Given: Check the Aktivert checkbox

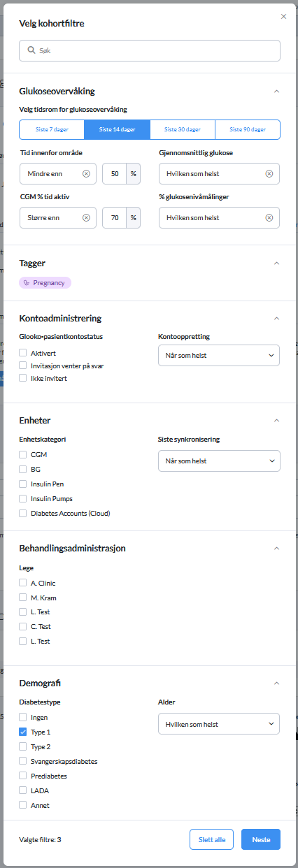Looking at the screenshot, I should pos(23,352).
